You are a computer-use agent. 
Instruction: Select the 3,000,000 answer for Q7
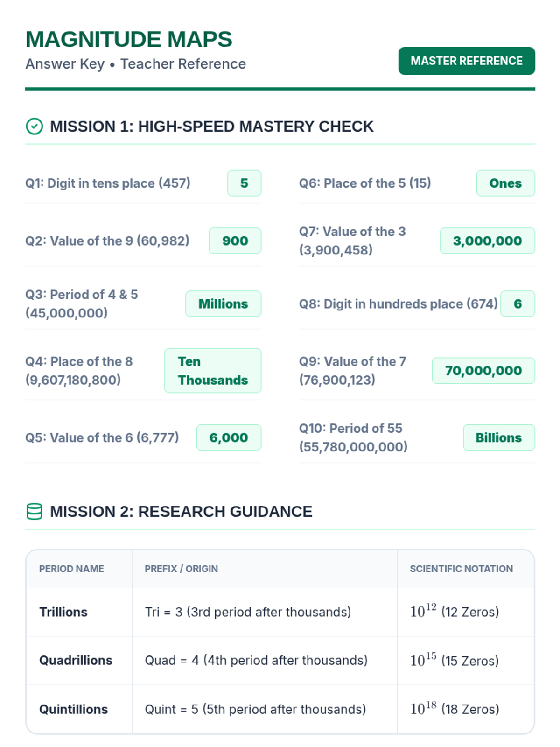487,240
